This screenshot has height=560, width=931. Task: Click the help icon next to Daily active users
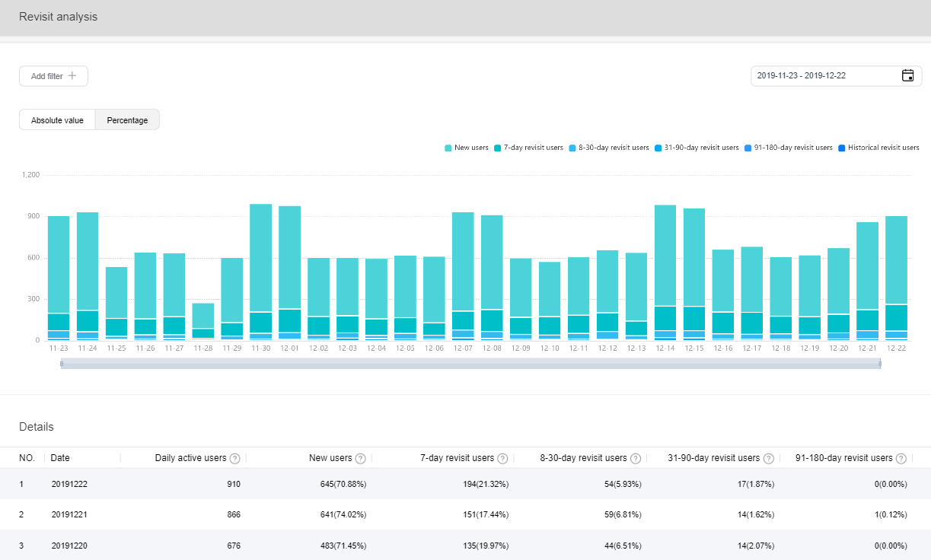pos(234,458)
